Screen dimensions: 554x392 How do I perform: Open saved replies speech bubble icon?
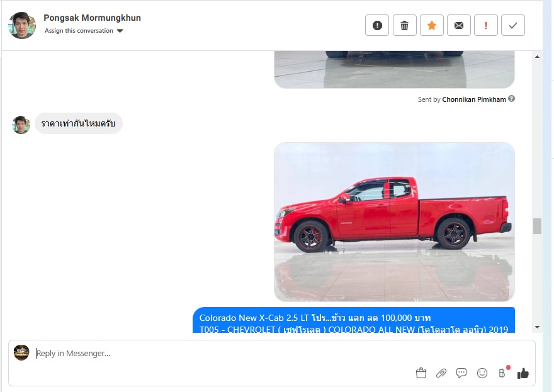tap(461, 373)
